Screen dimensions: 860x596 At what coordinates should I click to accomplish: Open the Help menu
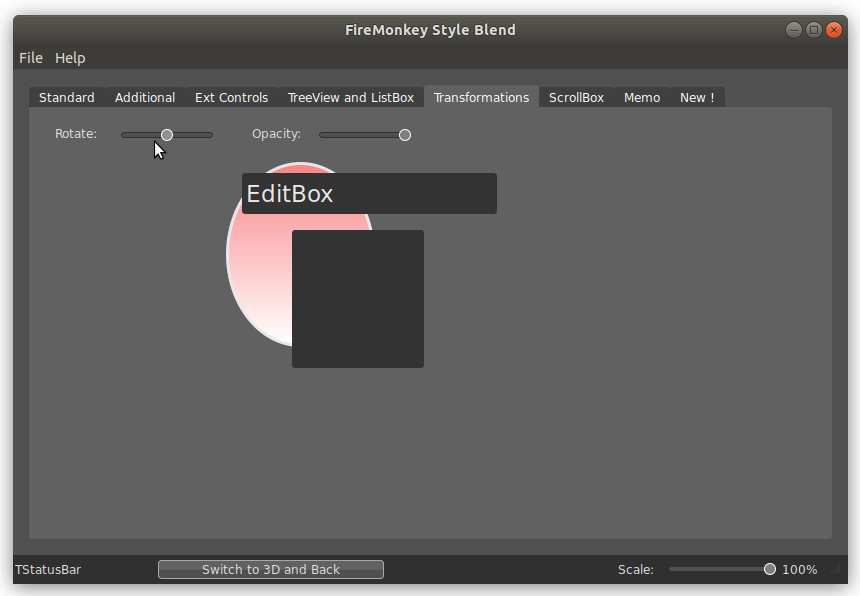point(70,58)
